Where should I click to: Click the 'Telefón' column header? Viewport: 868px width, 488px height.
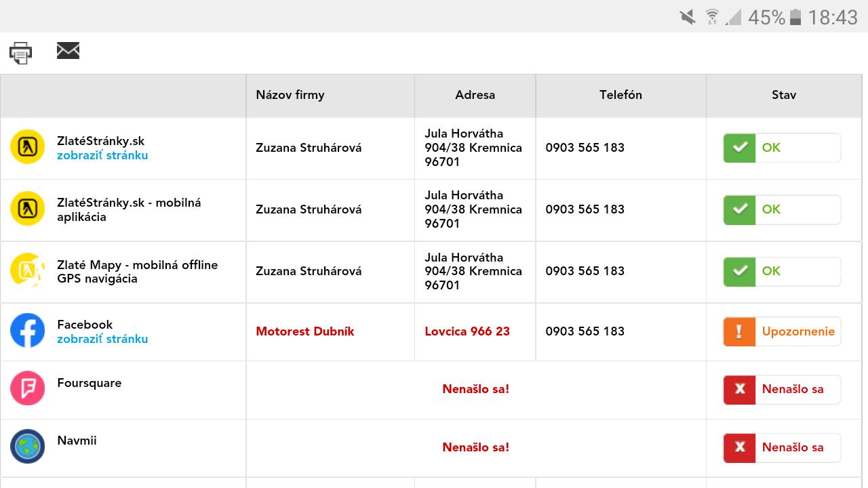(620, 95)
